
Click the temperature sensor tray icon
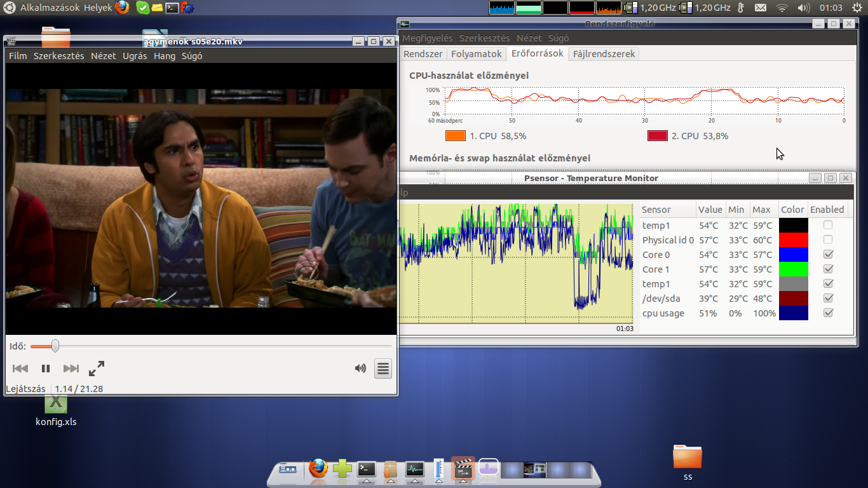tap(740, 8)
